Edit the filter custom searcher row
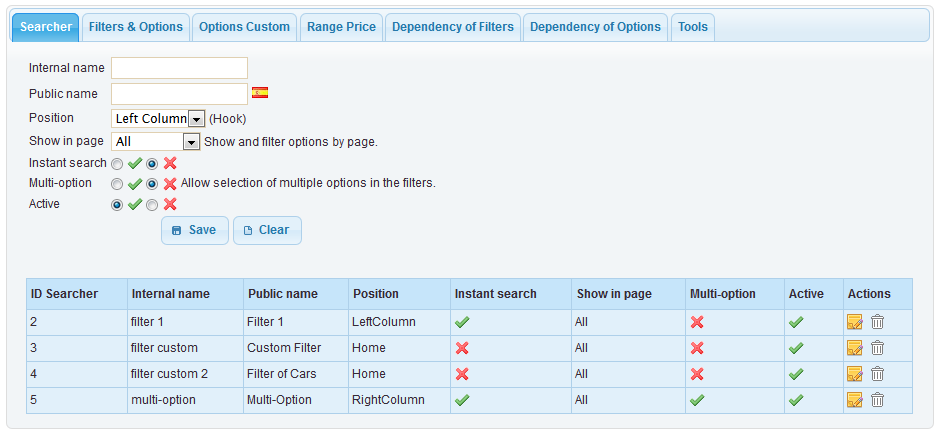Image resolution: width=941 pixels, height=435 pixels. [x=855, y=348]
